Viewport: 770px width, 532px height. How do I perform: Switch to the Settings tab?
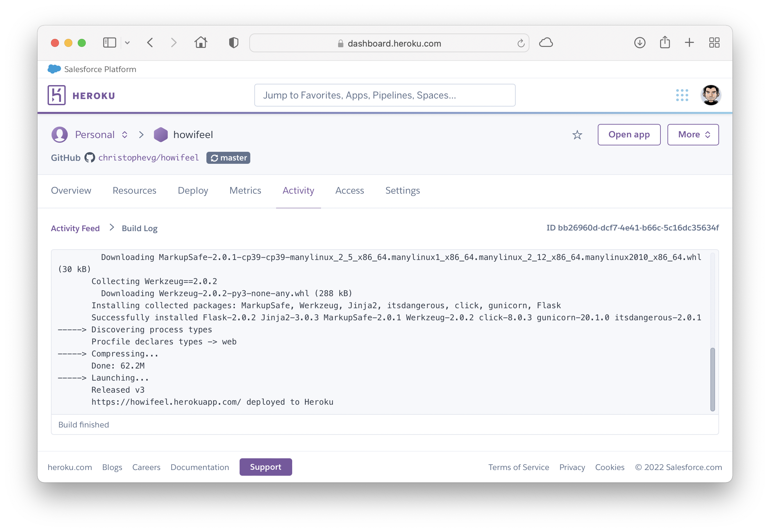pos(402,190)
